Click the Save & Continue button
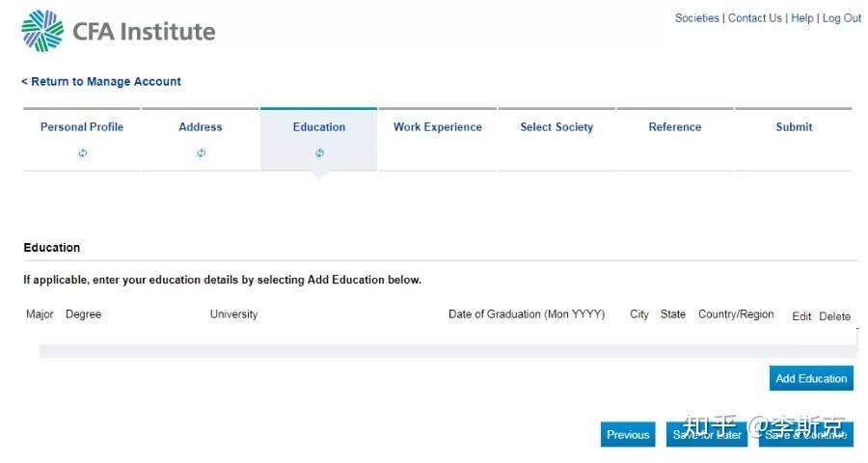 (x=806, y=435)
